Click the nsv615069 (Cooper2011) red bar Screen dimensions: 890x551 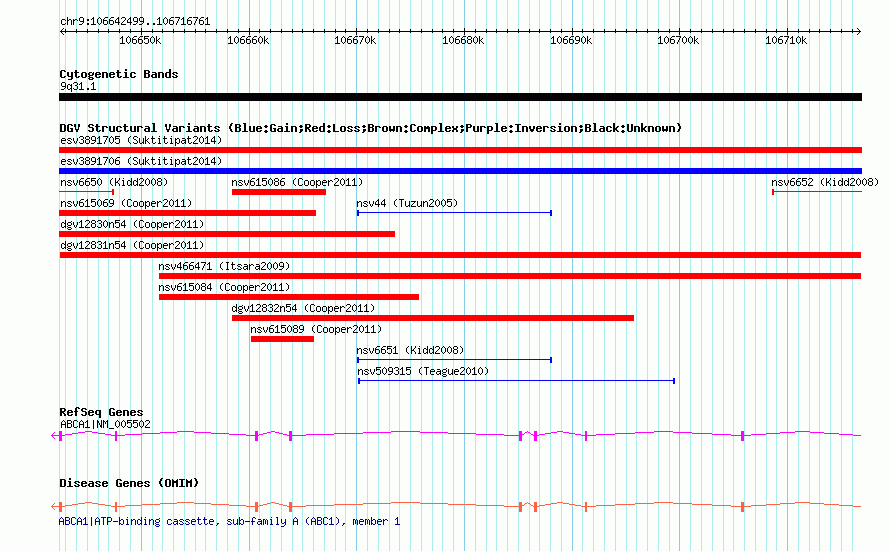click(x=187, y=213)
